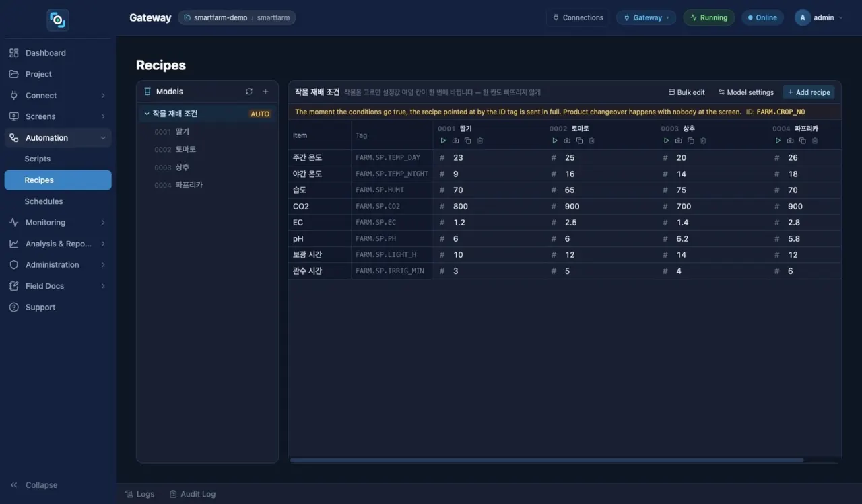Click the horizontal scrollbar under the recipe table
Image resolution: width=862 pixels, height=504 pixels.
[x=547, y=460]
